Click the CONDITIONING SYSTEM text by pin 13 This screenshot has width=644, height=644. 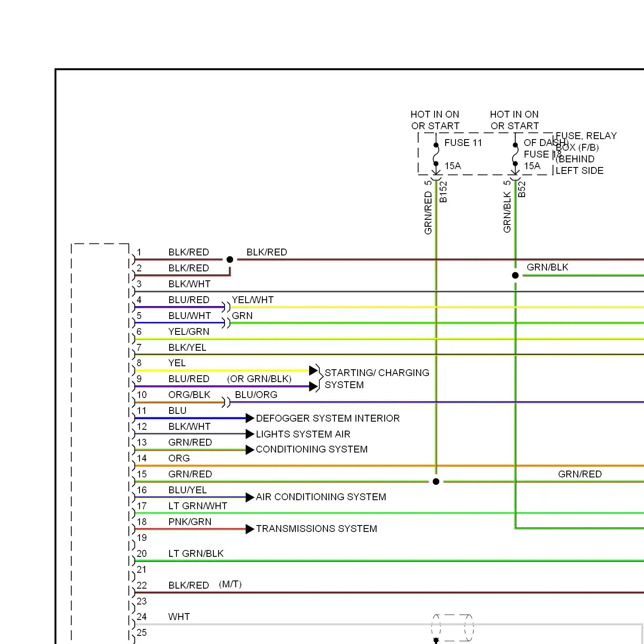[x=312, y=449]
